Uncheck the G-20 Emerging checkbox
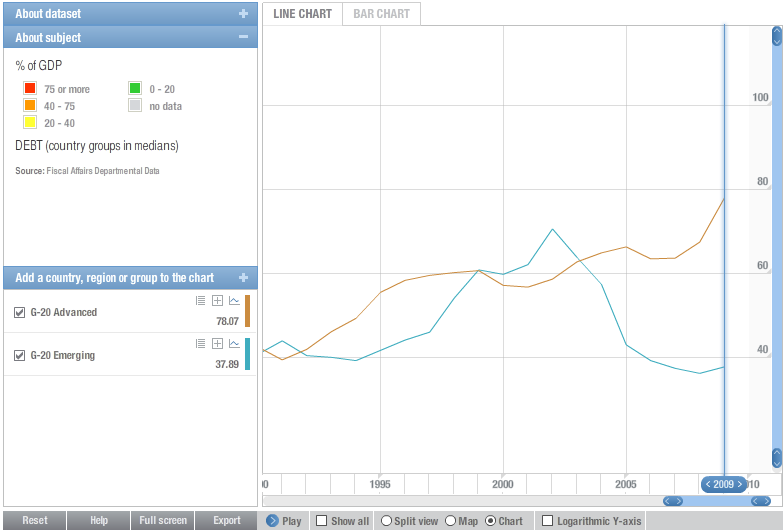Screen dimensions: 784x532 [x=20, y=356]
